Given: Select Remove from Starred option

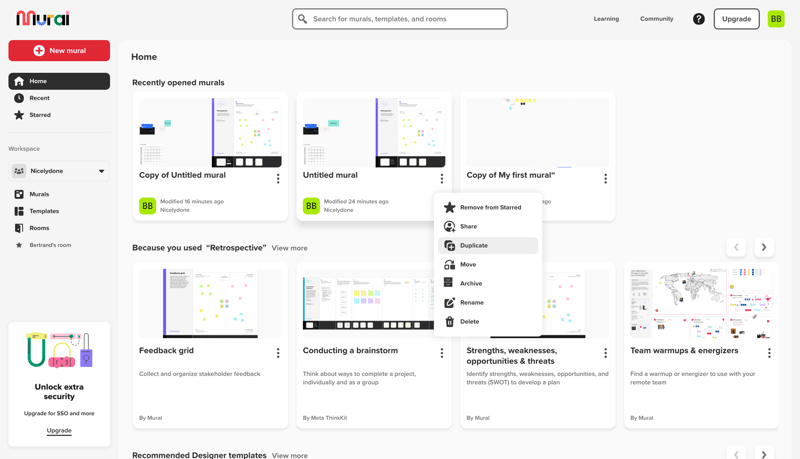Looking at the screenshot, I should click(490, 207).
